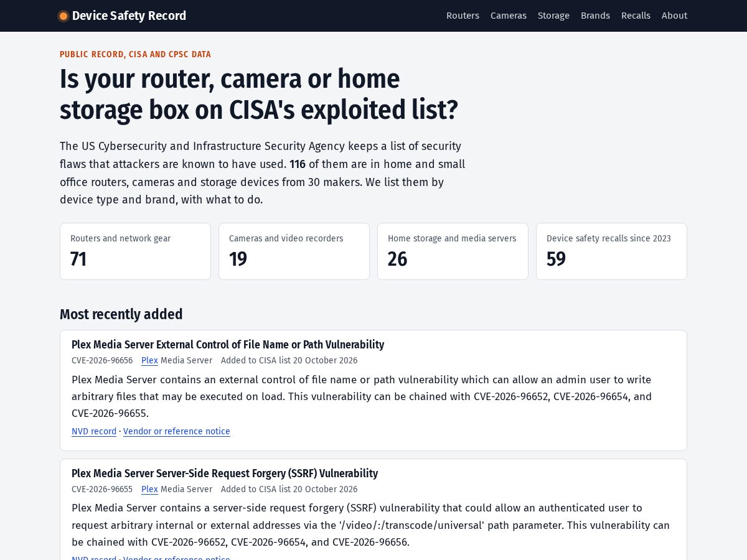Screen dimensions: 747x560
Task: Open the Cameras nav item
Action: 509,16
